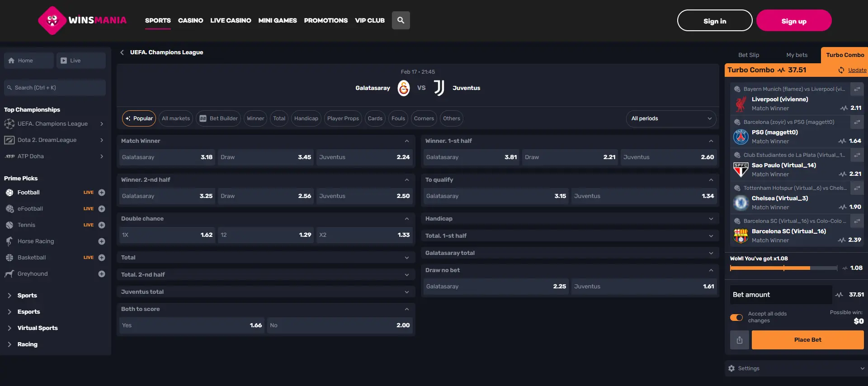The image size is (868, 386).
Task: Click the sidebar search input field
Action: [55, 88]
